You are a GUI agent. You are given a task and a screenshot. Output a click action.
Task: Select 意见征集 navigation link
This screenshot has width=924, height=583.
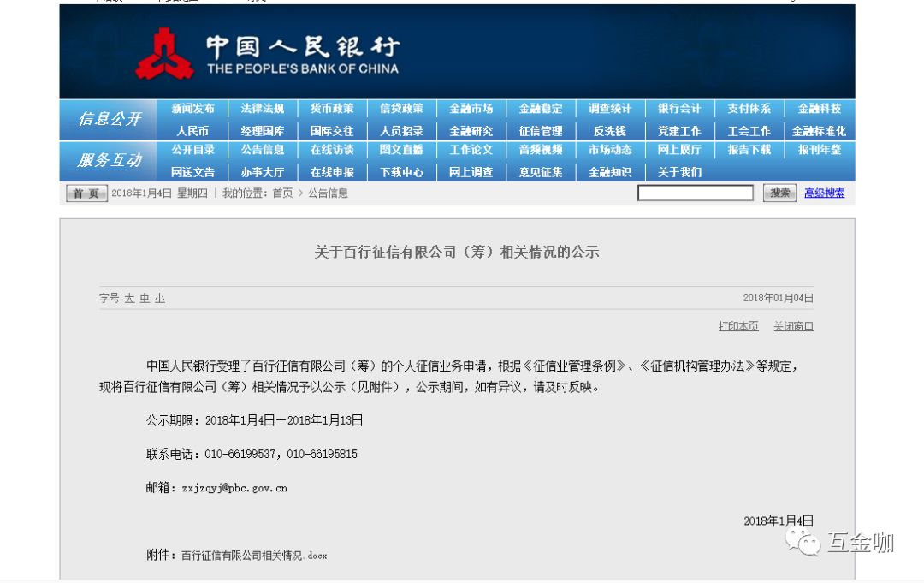[541, 172]
